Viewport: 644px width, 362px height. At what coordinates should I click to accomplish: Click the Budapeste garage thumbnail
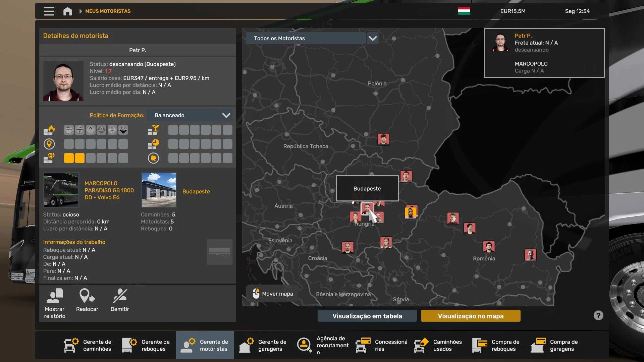(x=159, y=190)
